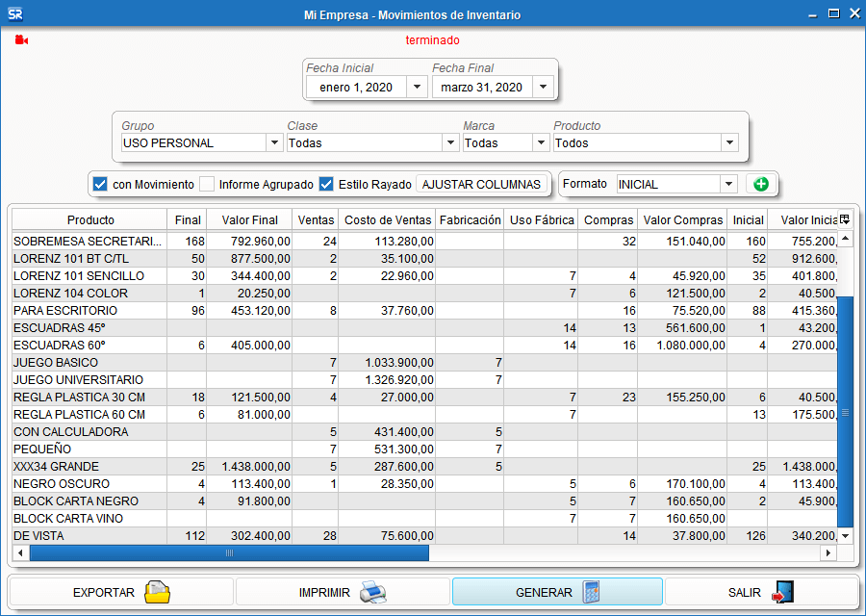Enable the Informe Agrupado checkbox
Viewport: 866px width, 616px height.
pyautogui.click(x=207, y=184)
